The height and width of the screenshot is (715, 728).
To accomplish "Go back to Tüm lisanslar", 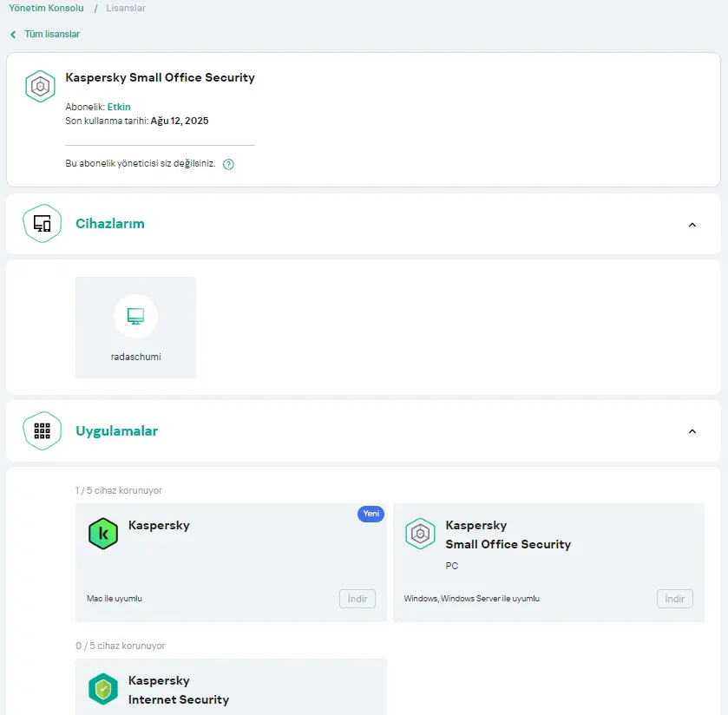I will (x=52, y=34).
